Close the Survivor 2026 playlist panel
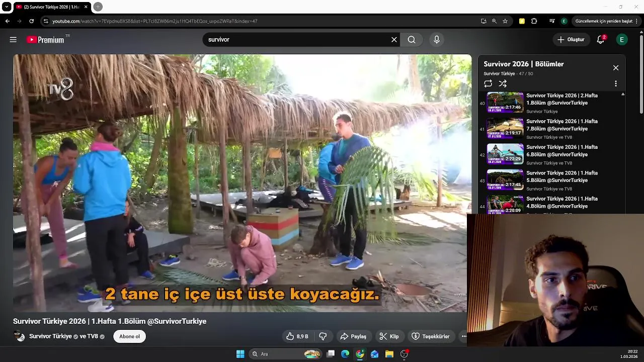Image resolution: width=644 pixels, height=362 pixels. 615,68
